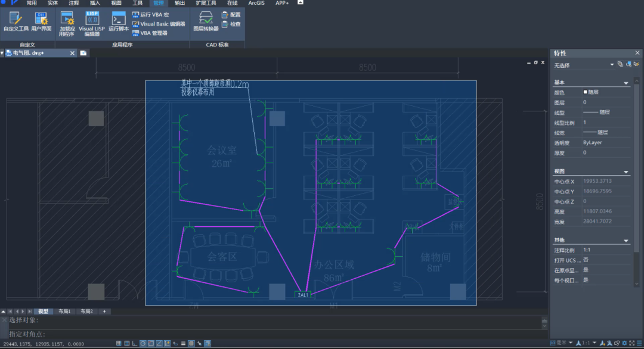Switch to the 插入 ribbon tab
This screenshot has width=644, height=349.
95,3
